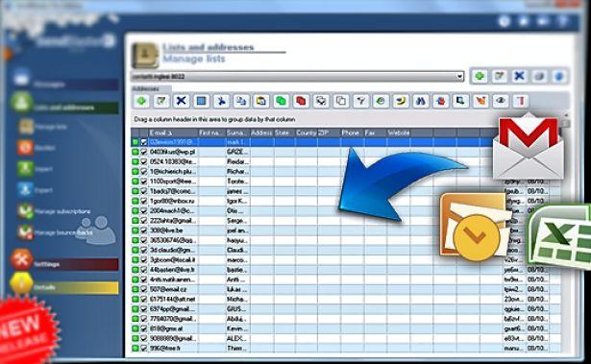Click the red T toolbar icon
Screen dimensions: 591x364
coord(521,101)
